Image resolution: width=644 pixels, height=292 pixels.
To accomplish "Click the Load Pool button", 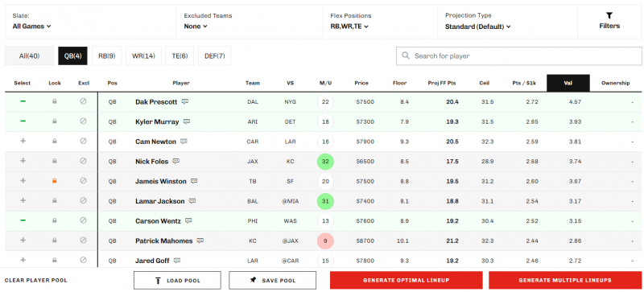I will (x=177, y=281).
